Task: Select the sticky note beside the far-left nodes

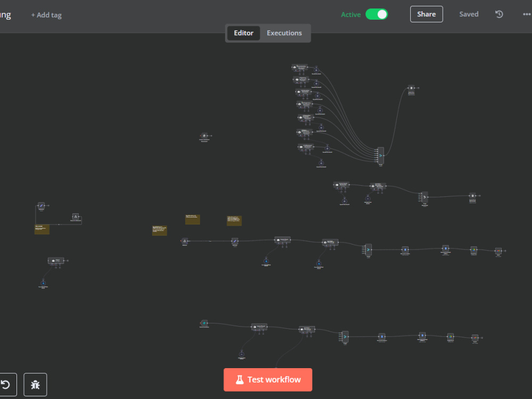Action: coord(42,229)
